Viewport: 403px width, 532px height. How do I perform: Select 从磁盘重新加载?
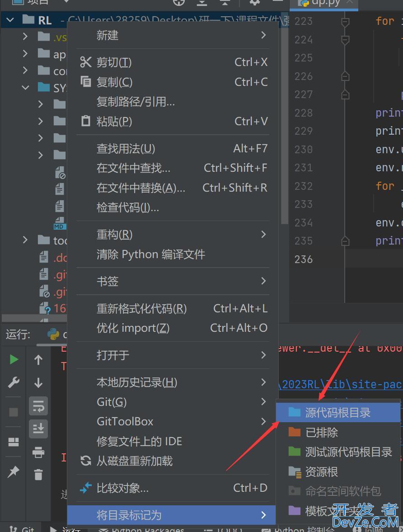coord(173,461)
